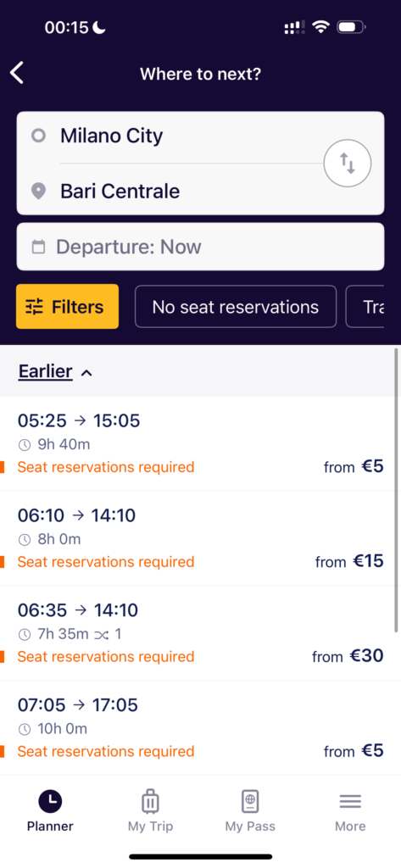Select the 06:10 → 14:10 journey
401x868 pixels.
click(200, 538)
